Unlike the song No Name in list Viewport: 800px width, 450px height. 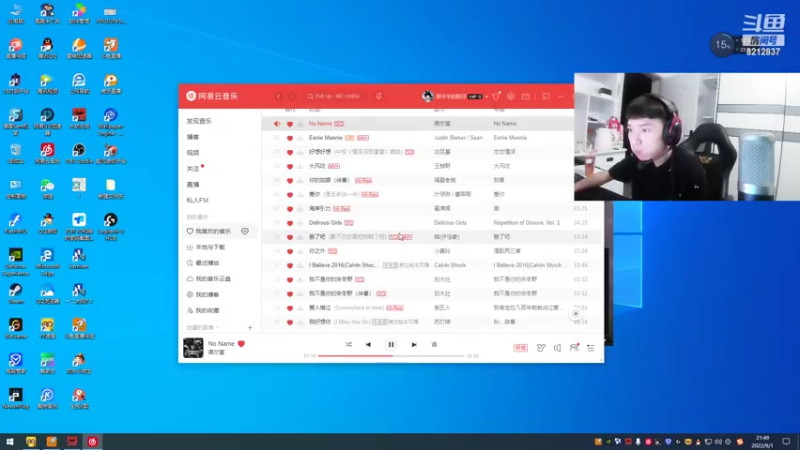click(x=290, y=124)
